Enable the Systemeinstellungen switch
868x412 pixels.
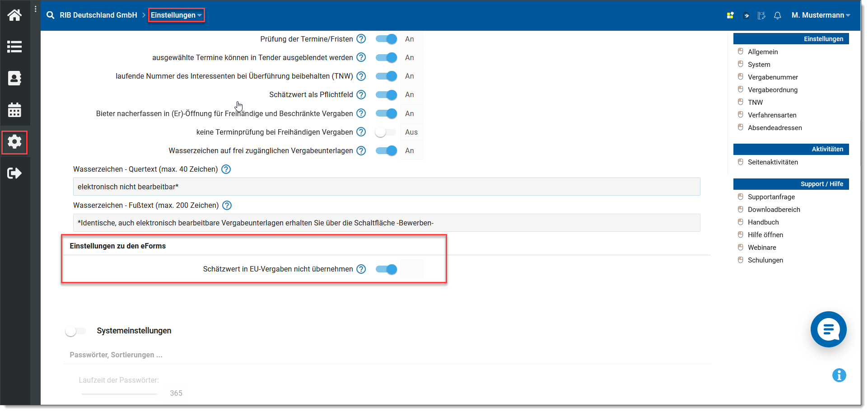(75, 331)
